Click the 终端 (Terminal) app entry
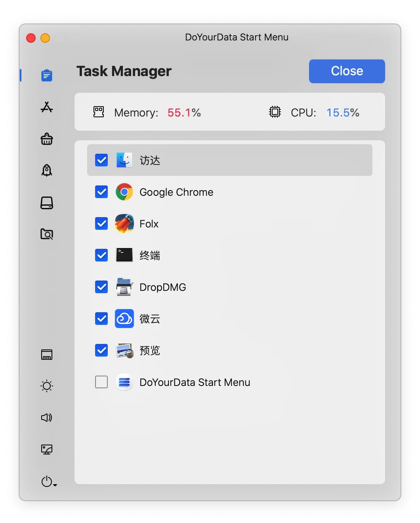 pos(150,256)
